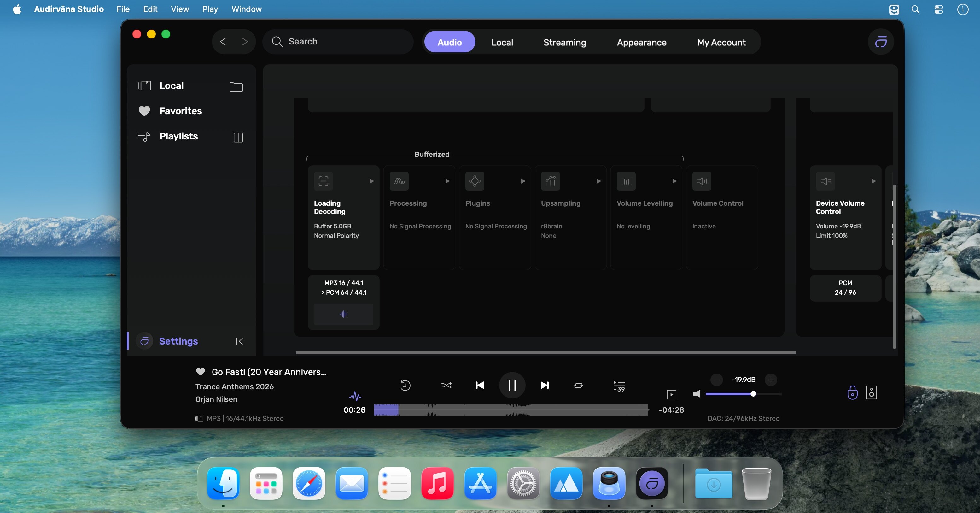This screenshot has width=980, height=513.
Task: Unfavorite the Go Fast! track heart
Action: click(201, 371)
